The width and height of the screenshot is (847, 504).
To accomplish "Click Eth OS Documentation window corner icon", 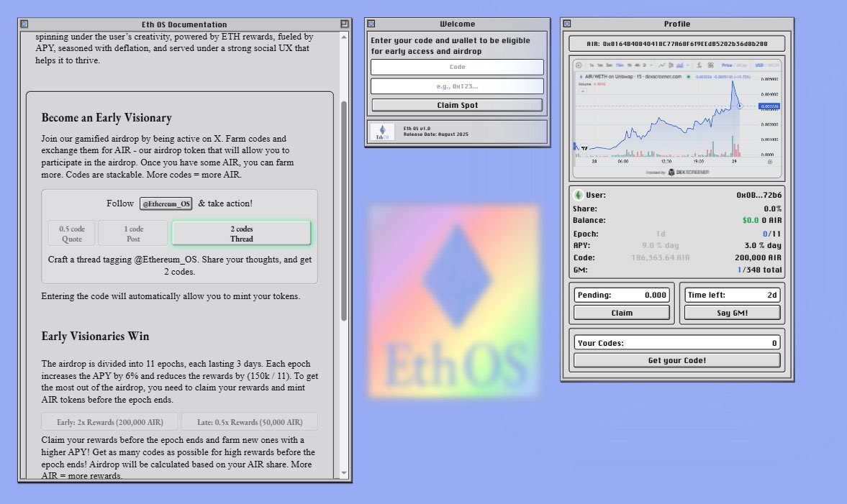I will click(x=24, y=24).
